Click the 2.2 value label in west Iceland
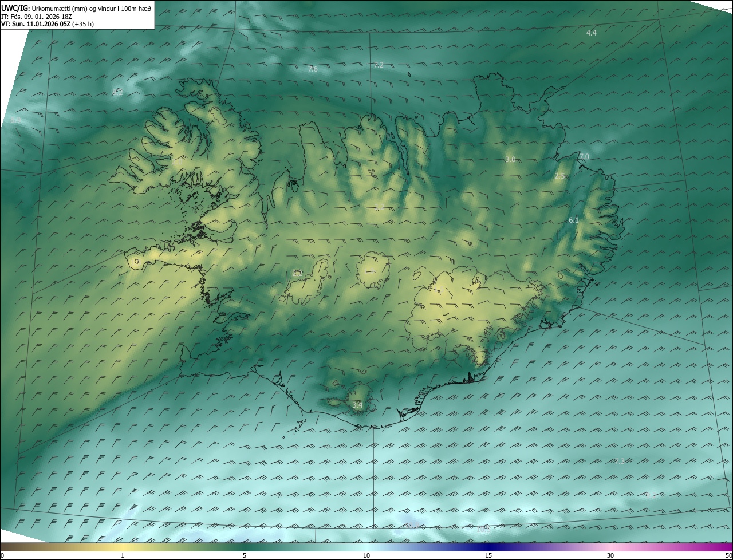The height and width of the screenshot is (560, 733). point(297,273)
